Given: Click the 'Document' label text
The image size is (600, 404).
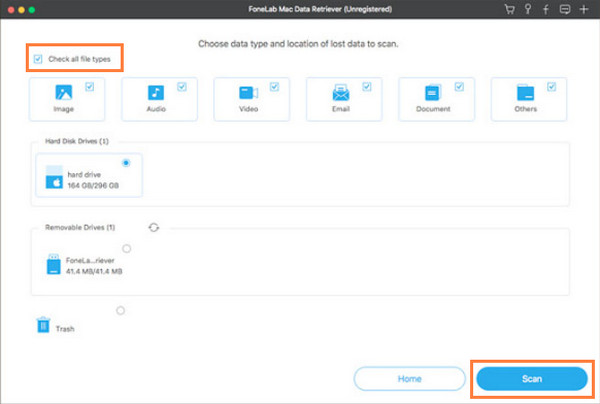Looking at the screenshot, I should [x=433, y=109].
